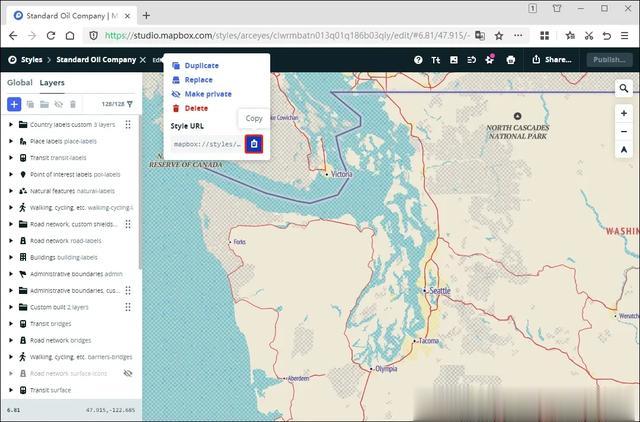Click drag handle of Custom built 2 layers

tap(128, 307)
